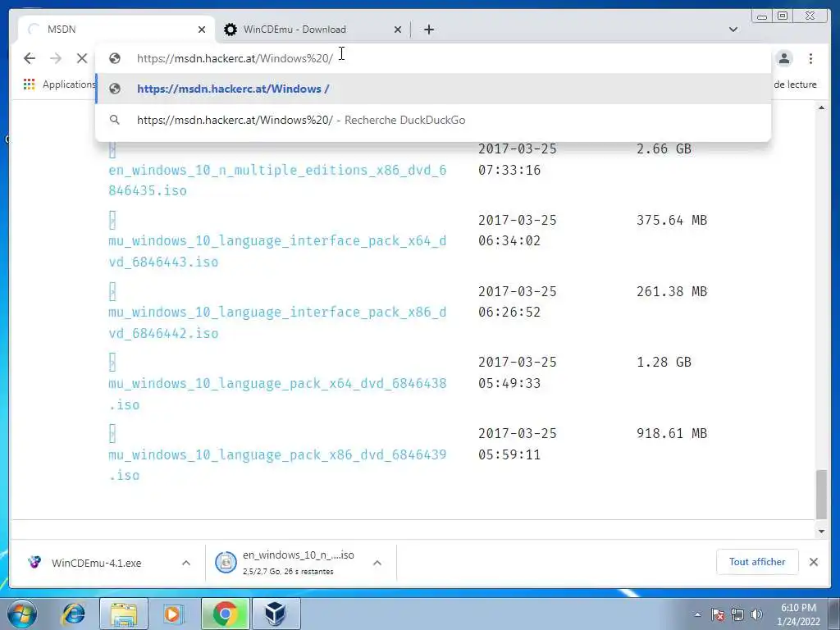The image size is (840, 630).
Task: Click the 1.28 GB size value
Action: coord(664,362)
